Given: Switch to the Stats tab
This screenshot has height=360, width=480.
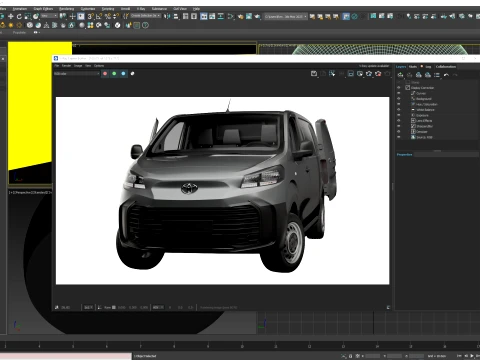Looking at the screenshot, I should click(x=413, y=67).
